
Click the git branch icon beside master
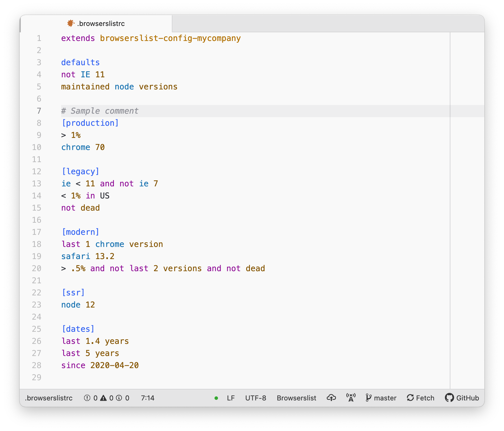point(368,398)
